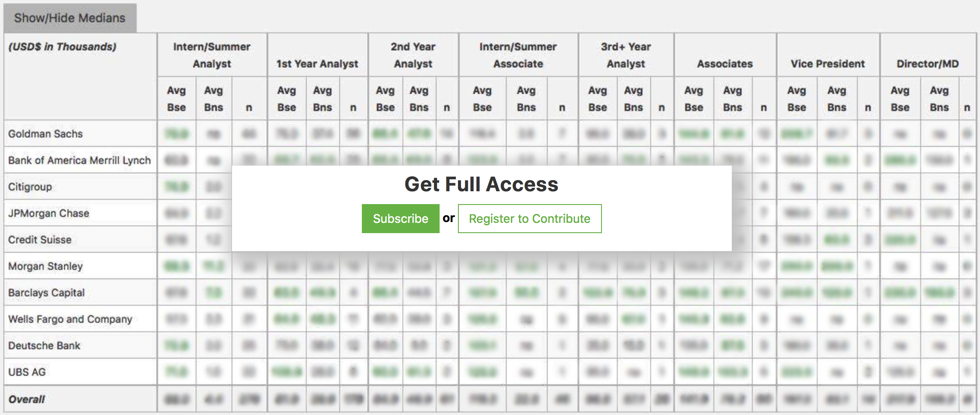Select the Barclays Capital row label

[x=46, y=292]
